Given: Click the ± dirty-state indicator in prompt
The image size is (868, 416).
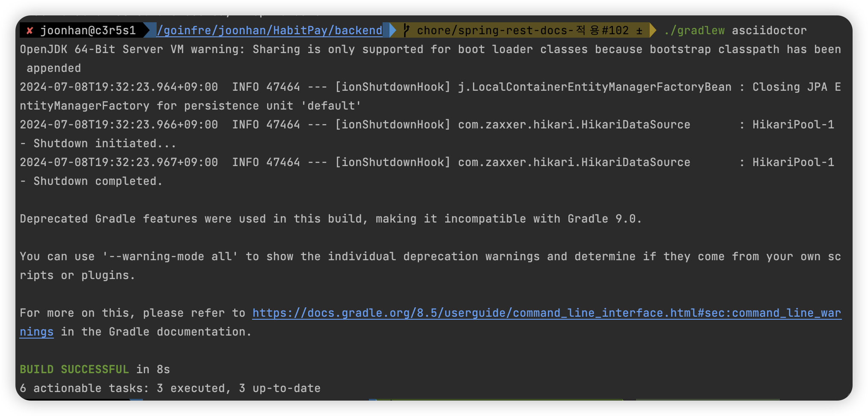Looking at the screenshot, I should [x=639, y=31].
